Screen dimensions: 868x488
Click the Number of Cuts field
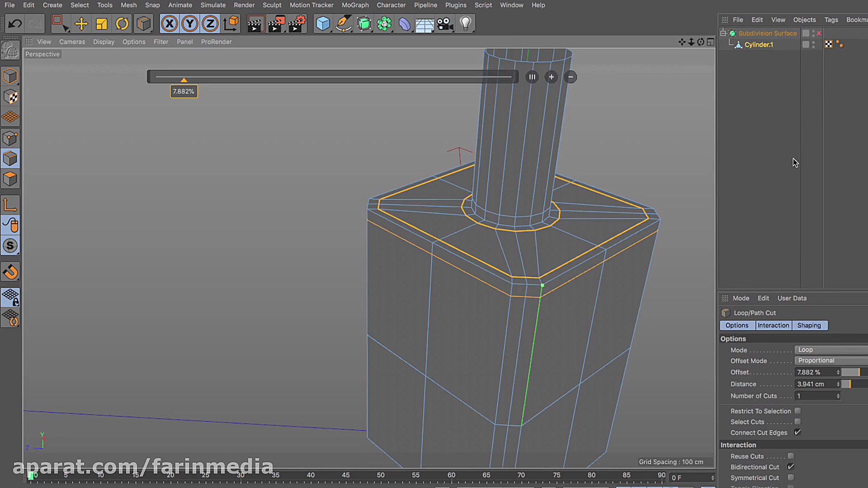[816, 396]
